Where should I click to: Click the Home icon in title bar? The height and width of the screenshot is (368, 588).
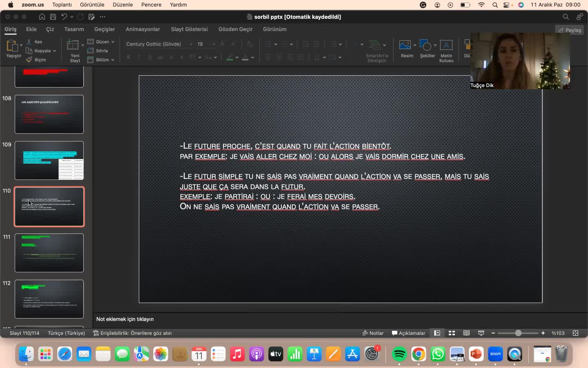(x=42, y=17)
